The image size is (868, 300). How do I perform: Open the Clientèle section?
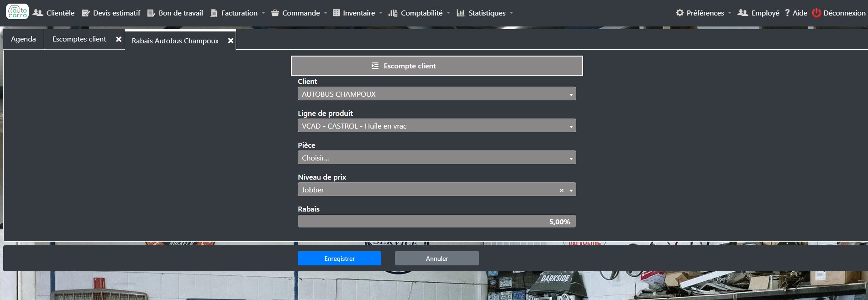(x=54, y=13)
